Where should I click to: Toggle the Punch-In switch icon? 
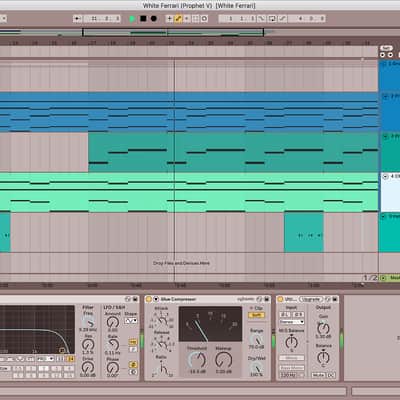point(262,19)
